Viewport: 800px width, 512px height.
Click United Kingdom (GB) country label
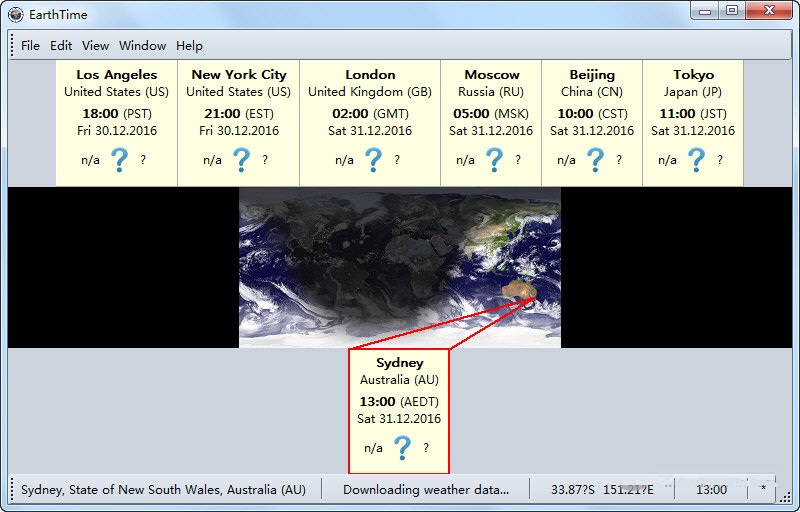370,92
